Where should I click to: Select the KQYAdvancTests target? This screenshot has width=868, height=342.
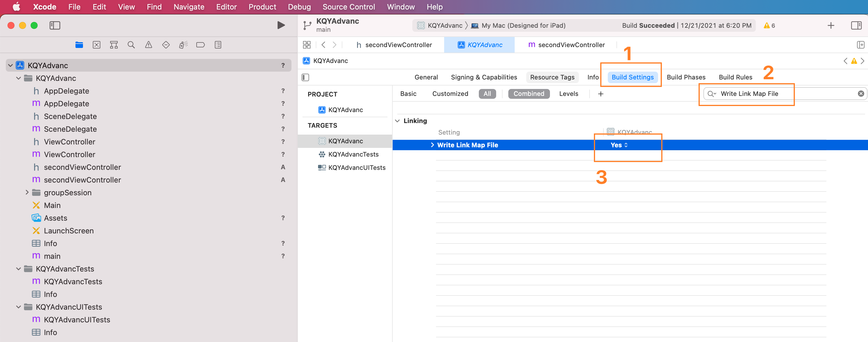click(x=353, y=154)
